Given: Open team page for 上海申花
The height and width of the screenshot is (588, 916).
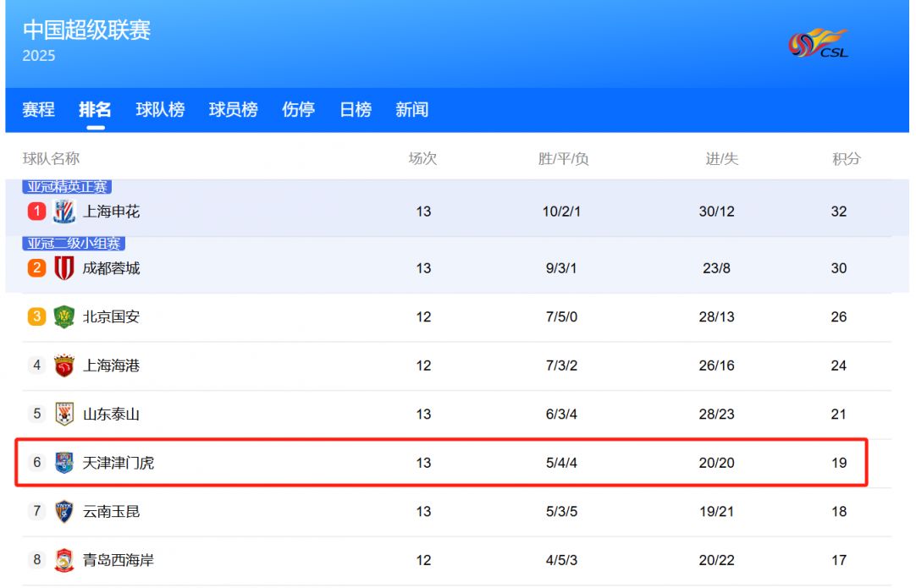Looking at the screenshot, I should [x=111, y=212].
